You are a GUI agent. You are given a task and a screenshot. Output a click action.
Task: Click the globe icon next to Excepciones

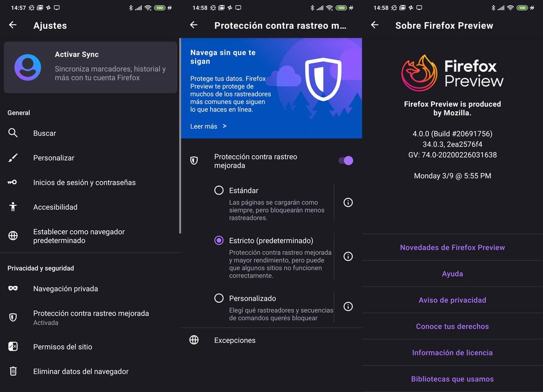pos(194,340)
